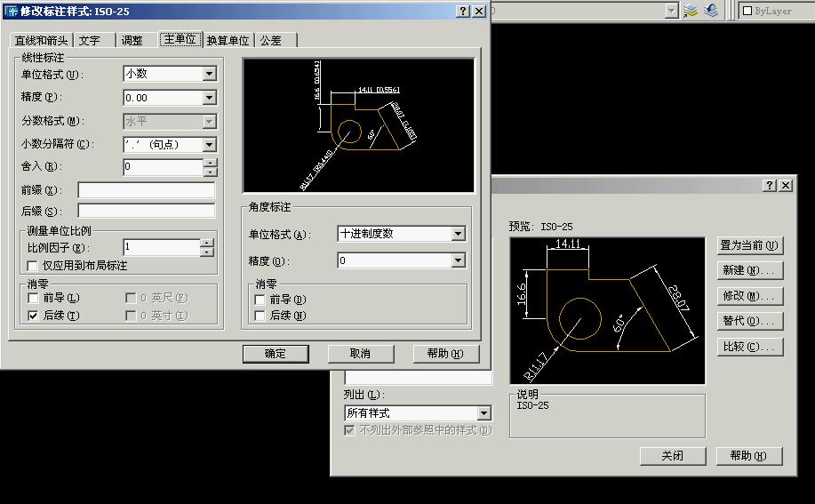
Task: Open the 单位格式(U) dropdown showing 小数
Action: 209,74
